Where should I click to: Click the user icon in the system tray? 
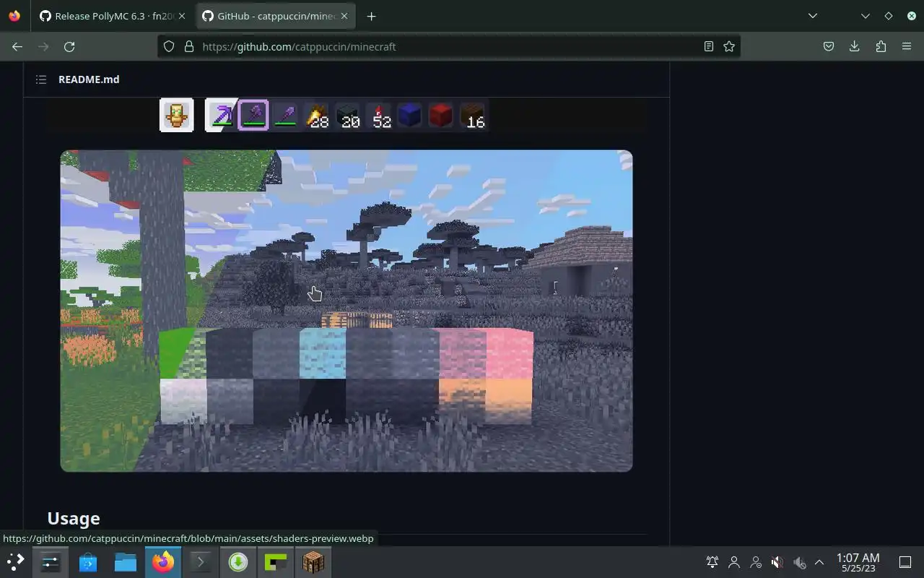(x=734, y=562)
